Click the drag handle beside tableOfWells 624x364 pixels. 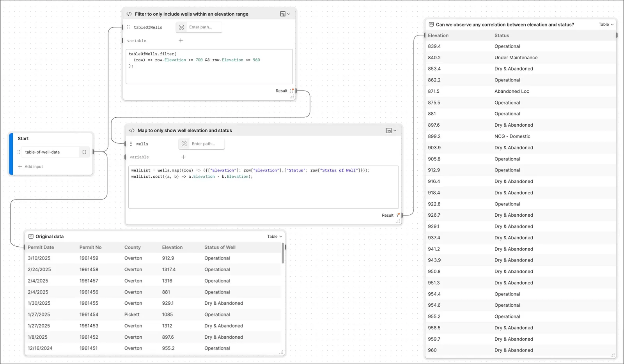[128, 27]
